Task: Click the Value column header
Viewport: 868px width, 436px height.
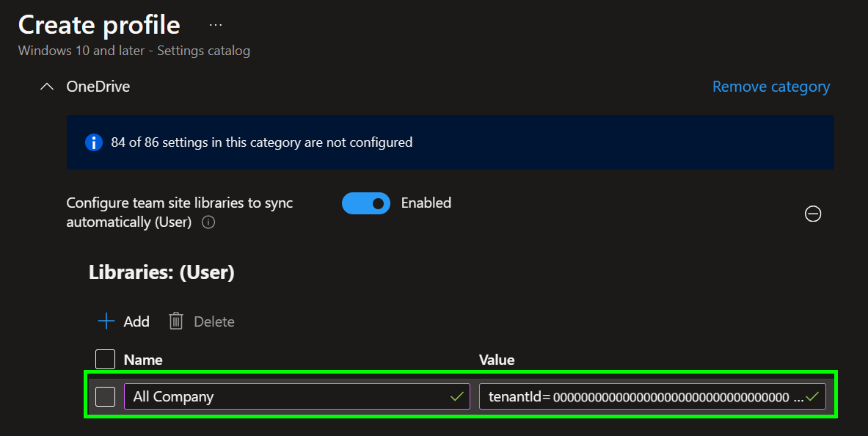Action: point(497,360)
